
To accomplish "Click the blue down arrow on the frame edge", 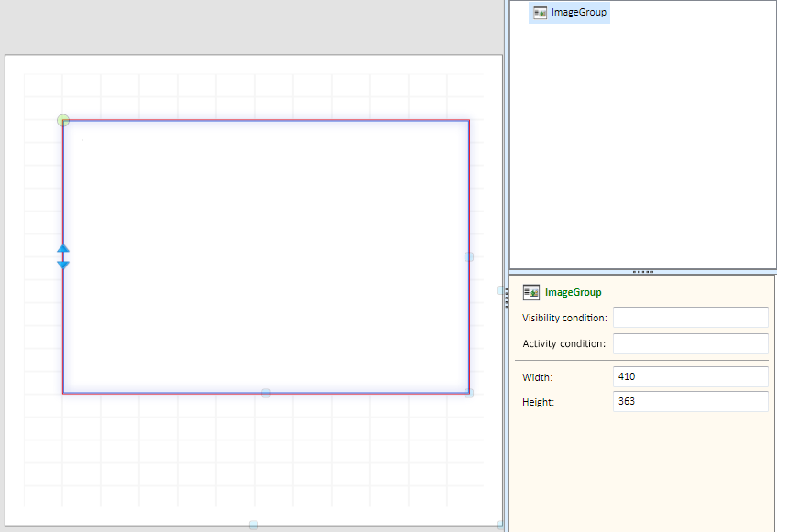I will (x=63, y=265).
